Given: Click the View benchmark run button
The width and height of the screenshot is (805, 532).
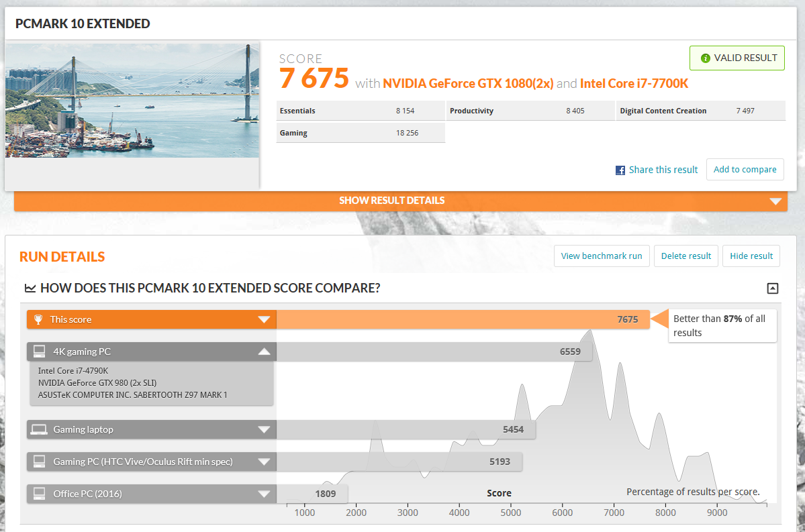Looking at the screenshot, I should [x=601, y=256].
